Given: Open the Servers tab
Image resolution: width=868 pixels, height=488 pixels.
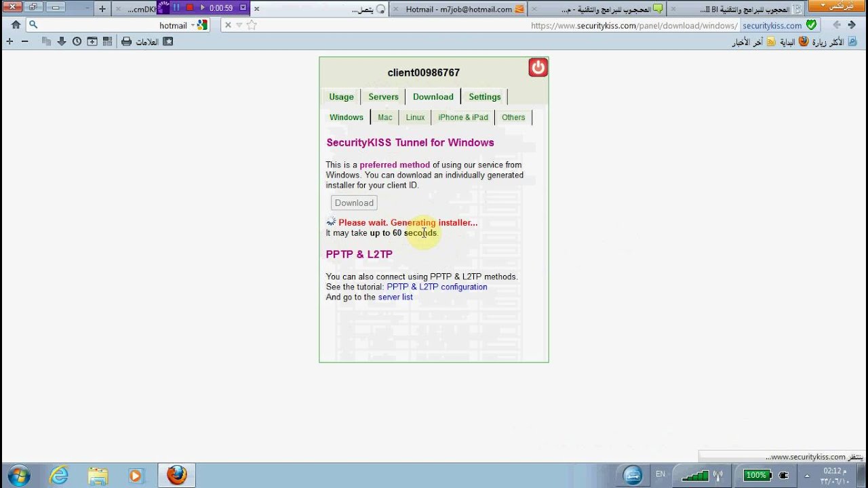Looking at the screenshot, I should [383, 97].
